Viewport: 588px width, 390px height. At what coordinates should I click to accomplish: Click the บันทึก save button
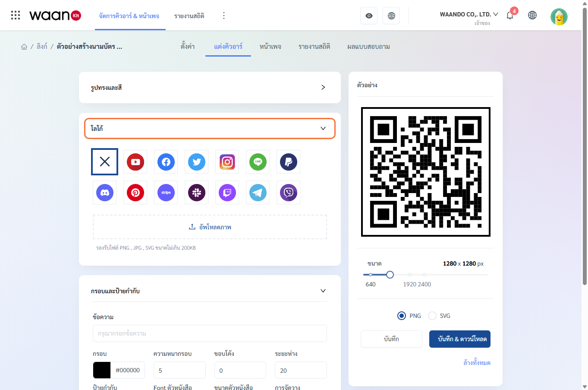click(x=391, y=339)
